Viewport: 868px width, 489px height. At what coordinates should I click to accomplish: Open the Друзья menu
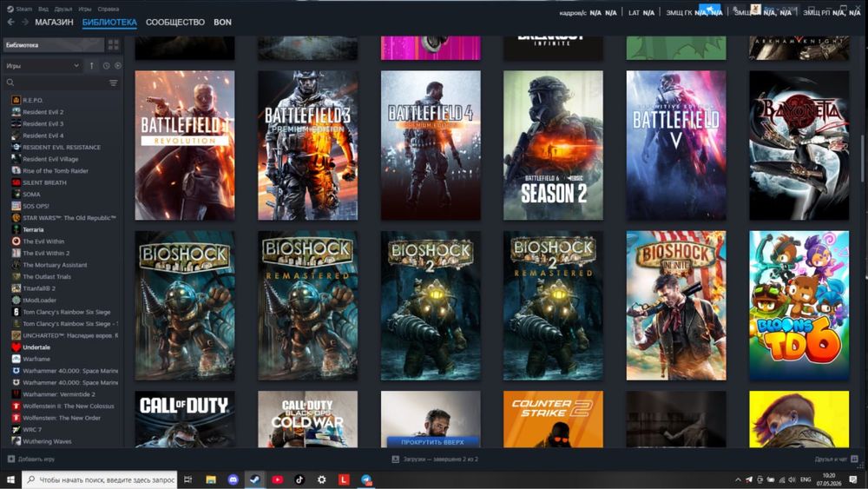point(63,9)
